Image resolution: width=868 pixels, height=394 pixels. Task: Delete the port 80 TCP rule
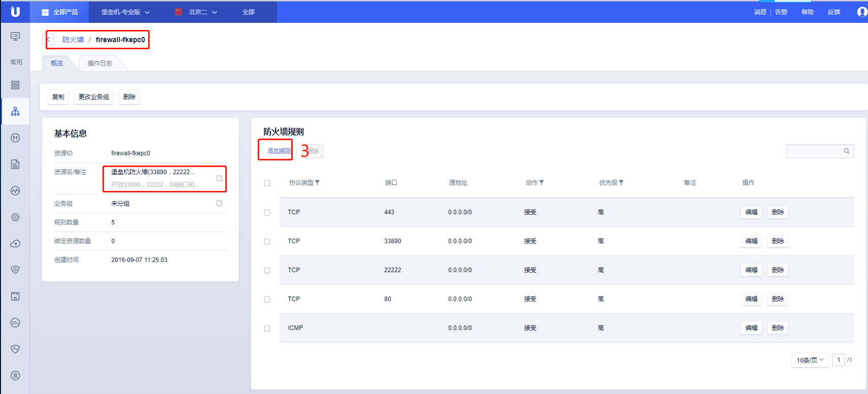coord(777,299)
